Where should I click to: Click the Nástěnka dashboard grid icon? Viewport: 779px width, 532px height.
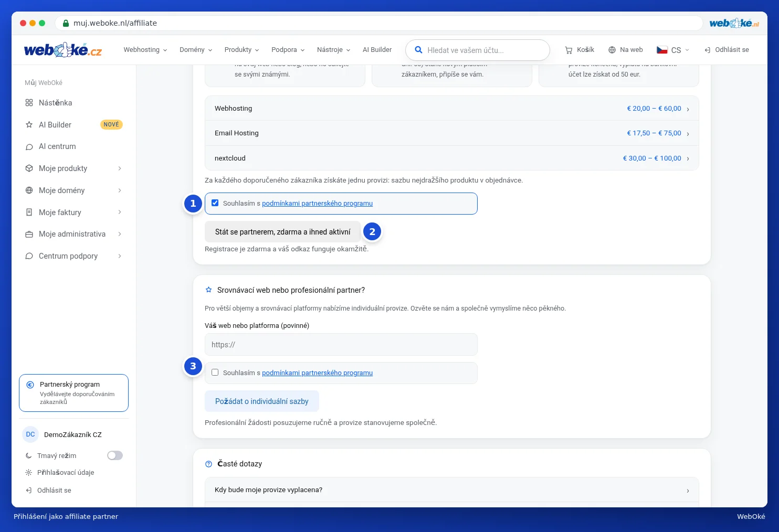(x=29, y=103)
